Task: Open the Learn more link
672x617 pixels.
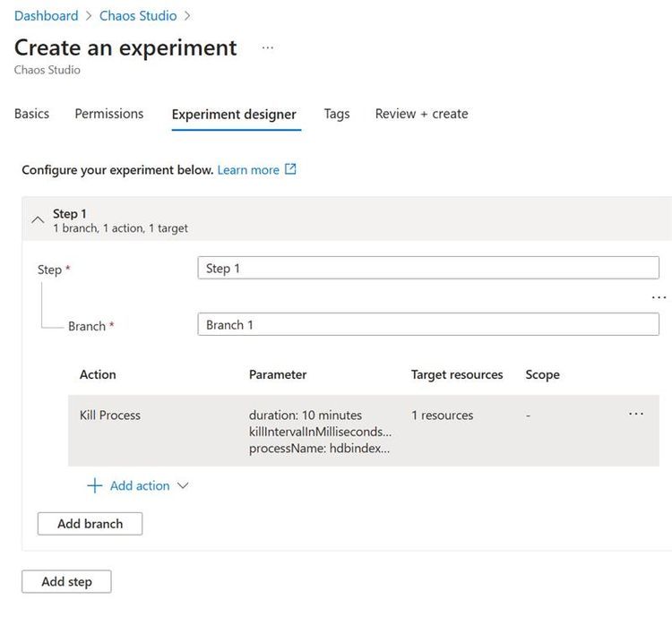Action: (248, 169)
